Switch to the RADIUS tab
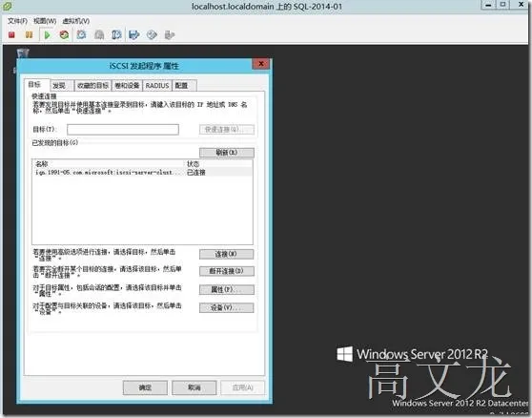This screenshot has height=418, width=532. coord(157,86)
